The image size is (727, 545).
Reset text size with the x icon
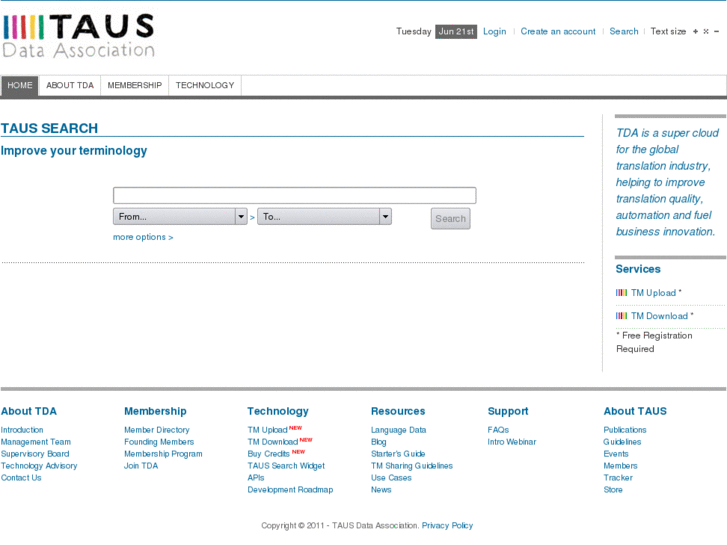(706, 32)
